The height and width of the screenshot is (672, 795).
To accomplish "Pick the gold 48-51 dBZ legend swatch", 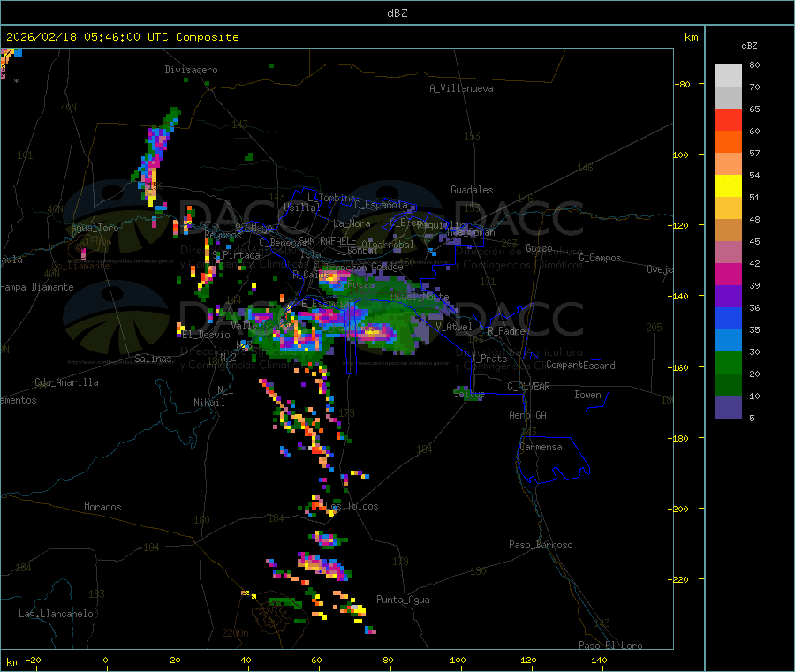I will tap(728, 208).
